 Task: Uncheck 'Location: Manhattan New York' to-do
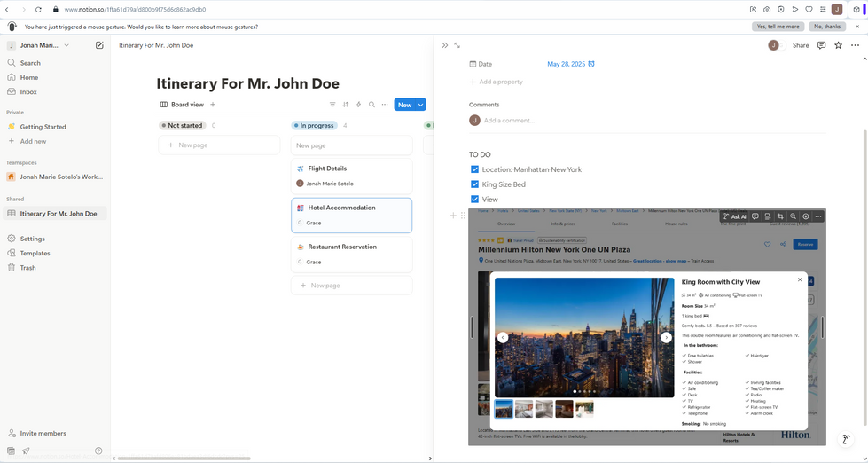[x=474, y=169]
